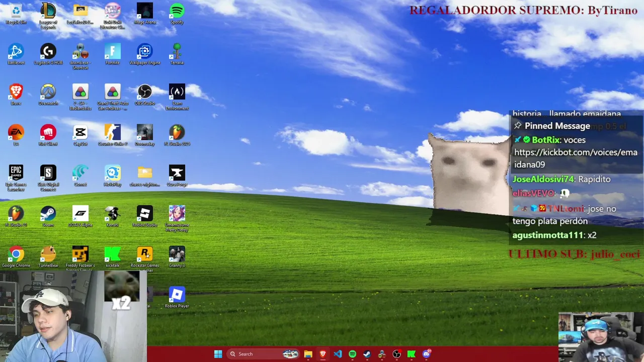The height and width of the screenshot is (362, 644).
Task: Open the Roblox Player desktop shortcut
Action: tap(177, 298)
